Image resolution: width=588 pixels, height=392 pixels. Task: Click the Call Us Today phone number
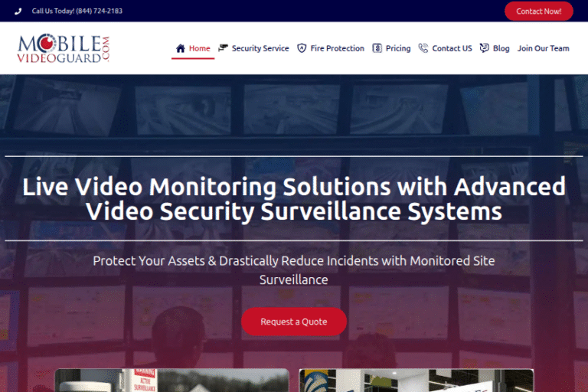point(77,11)
